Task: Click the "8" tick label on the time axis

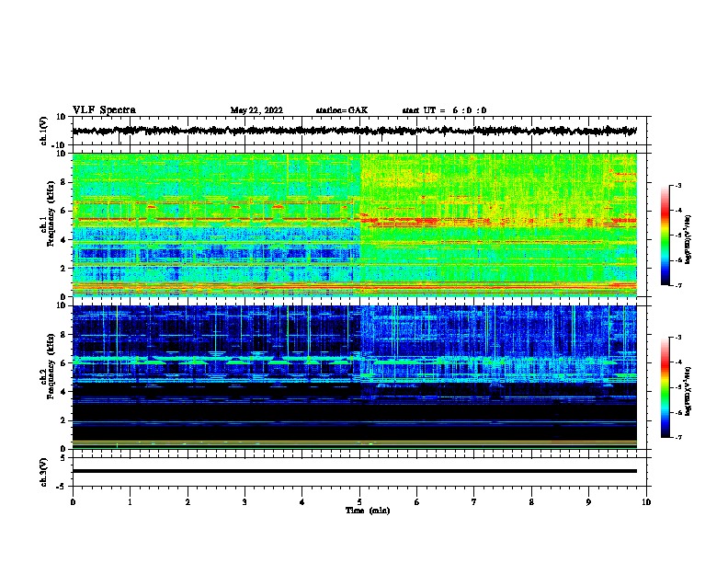Action: (x=531, y=502)
